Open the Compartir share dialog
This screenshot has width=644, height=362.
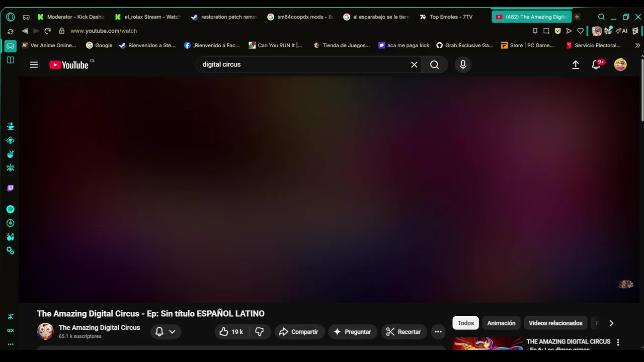pos(299,332)
